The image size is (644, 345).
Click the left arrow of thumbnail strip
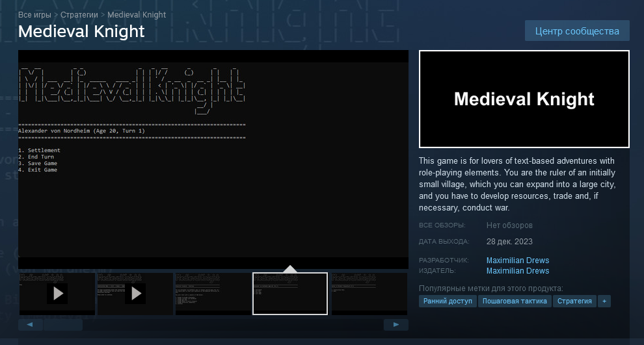pyautogui.click(x=30, y=324)
